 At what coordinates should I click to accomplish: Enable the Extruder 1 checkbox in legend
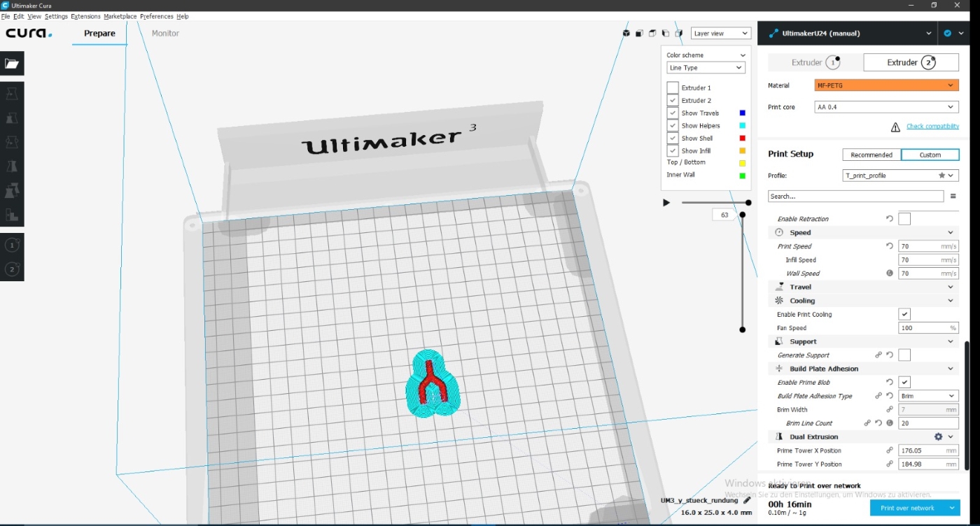click(673, 88)
